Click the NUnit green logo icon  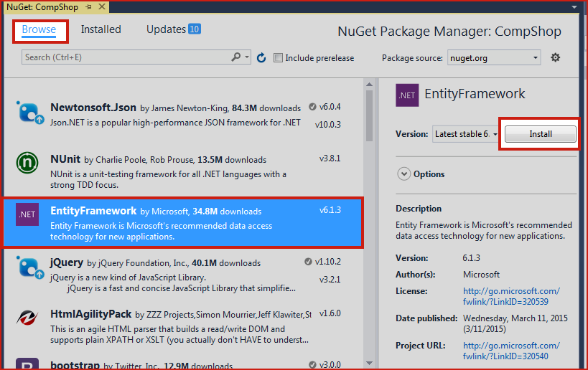(x=27, y=163)
